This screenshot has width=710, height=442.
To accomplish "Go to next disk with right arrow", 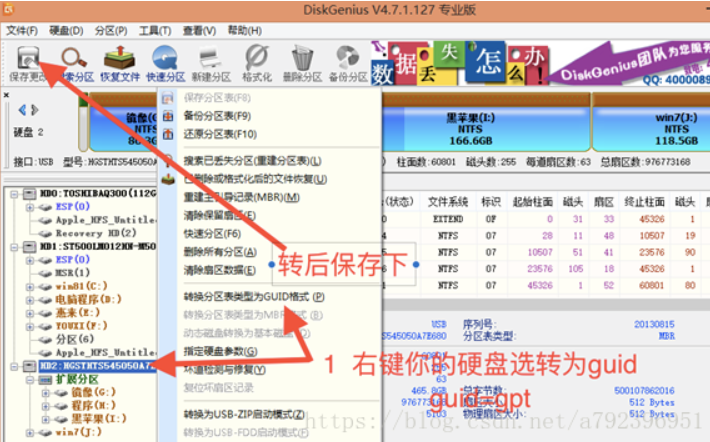I will (34, 110).
